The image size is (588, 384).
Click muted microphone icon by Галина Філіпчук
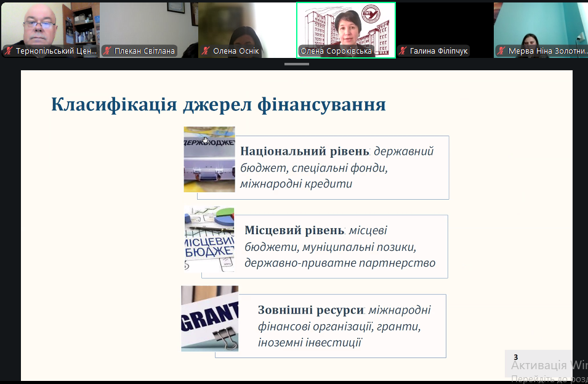click(403, 51)
